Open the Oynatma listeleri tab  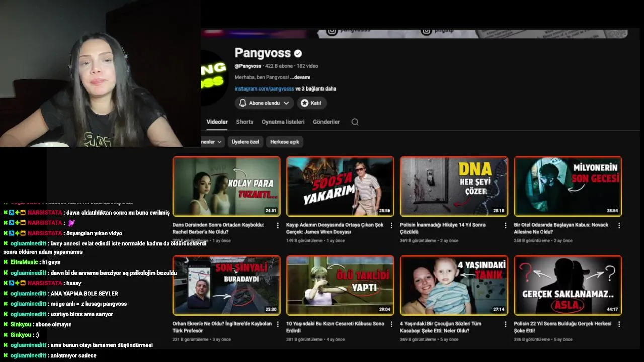pos(283,122)
